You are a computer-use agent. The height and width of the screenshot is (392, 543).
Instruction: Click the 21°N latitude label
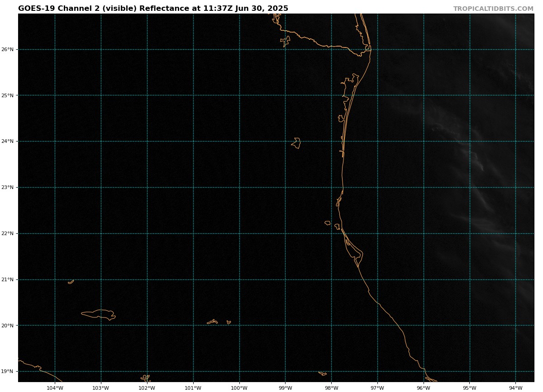tap(8, 279)
